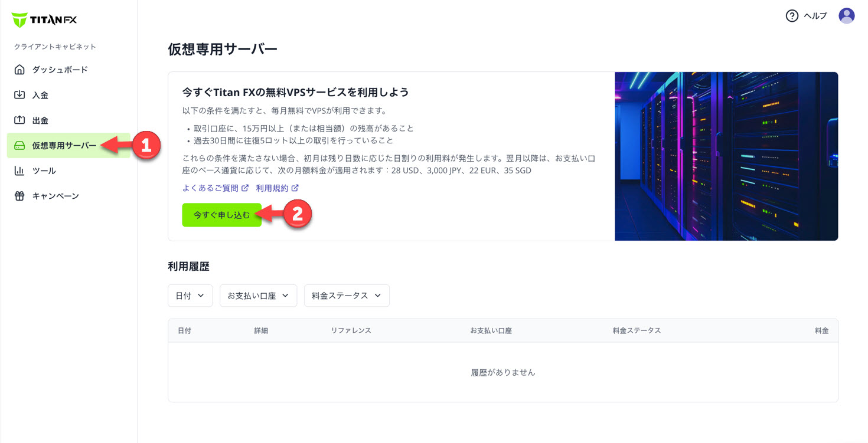This screenshot has width=868, height=443.
Task: Click the withdrawal (出金) upload icon
Action: coord(19,120)
